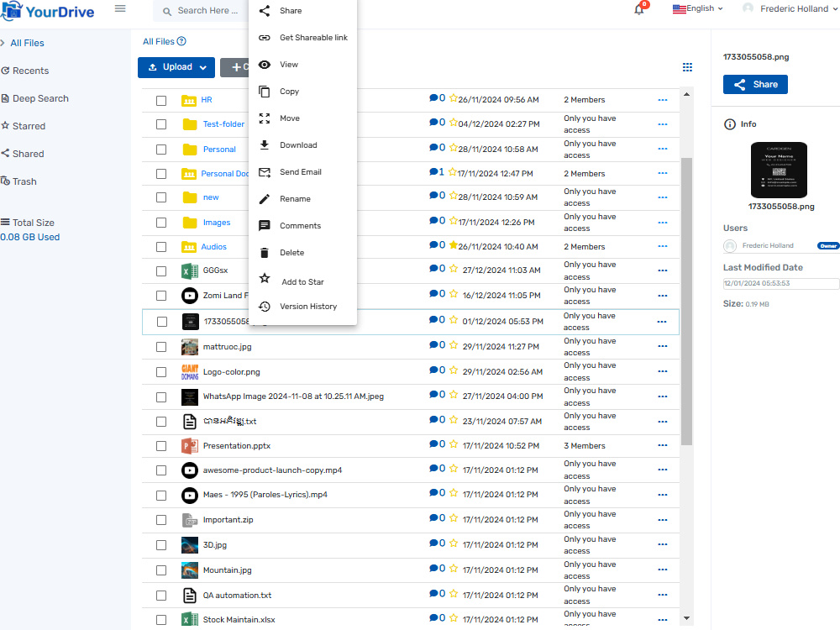Open the notifications bell
840x630 pixels.
[639, 9]
